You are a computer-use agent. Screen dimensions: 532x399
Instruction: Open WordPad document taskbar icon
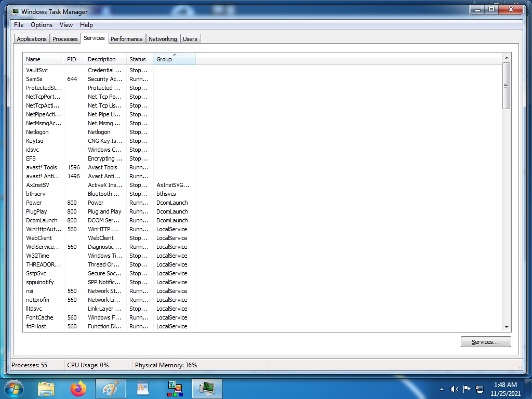click(x=143, y=389)
